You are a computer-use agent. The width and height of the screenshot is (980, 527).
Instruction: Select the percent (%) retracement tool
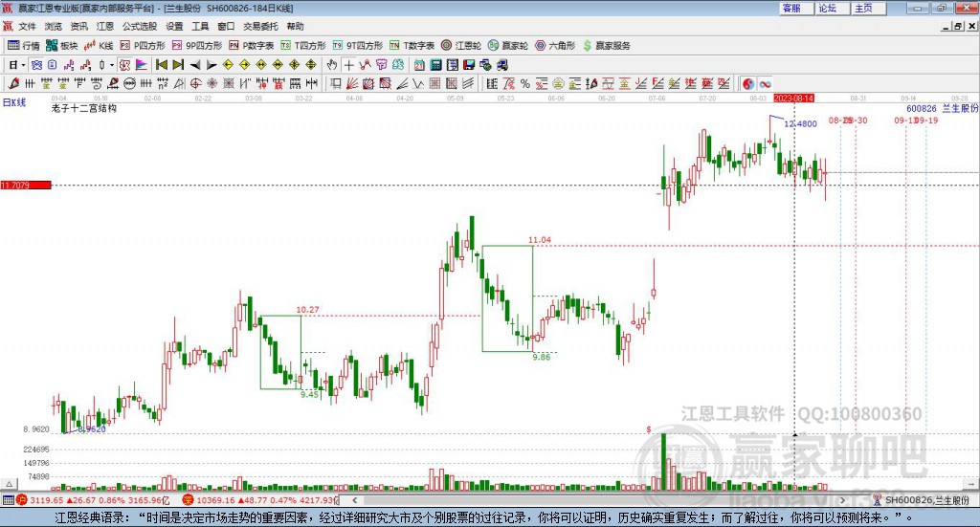click(x=525, y=83)
